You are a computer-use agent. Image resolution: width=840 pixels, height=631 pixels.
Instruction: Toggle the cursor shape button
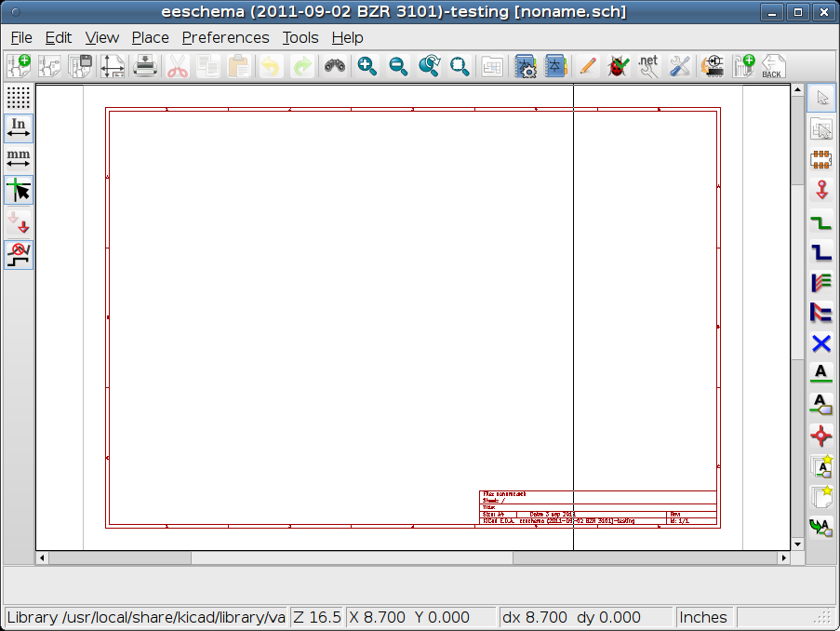[x=19, y=191]
